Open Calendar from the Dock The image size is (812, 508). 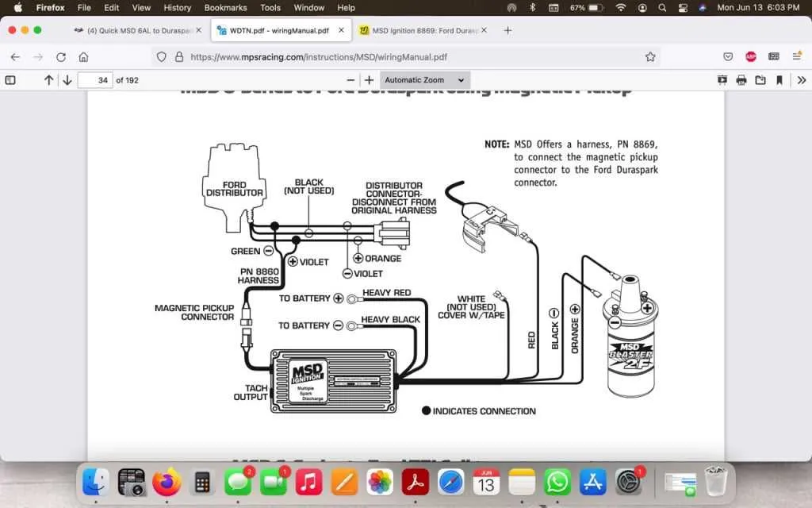coord(486,482)
